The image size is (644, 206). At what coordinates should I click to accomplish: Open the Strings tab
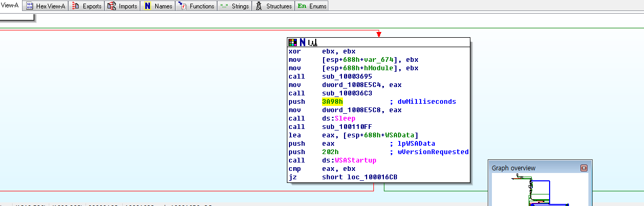[x=234, y=6]
